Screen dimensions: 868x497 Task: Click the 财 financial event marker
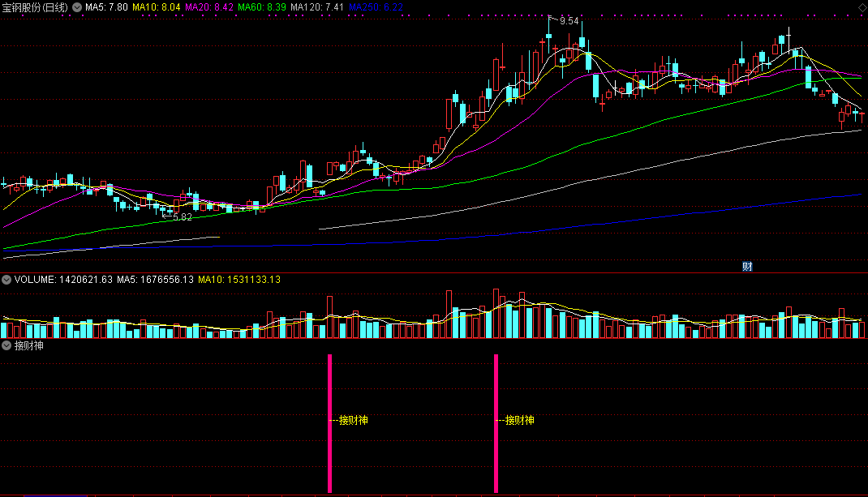click(747, 267)
